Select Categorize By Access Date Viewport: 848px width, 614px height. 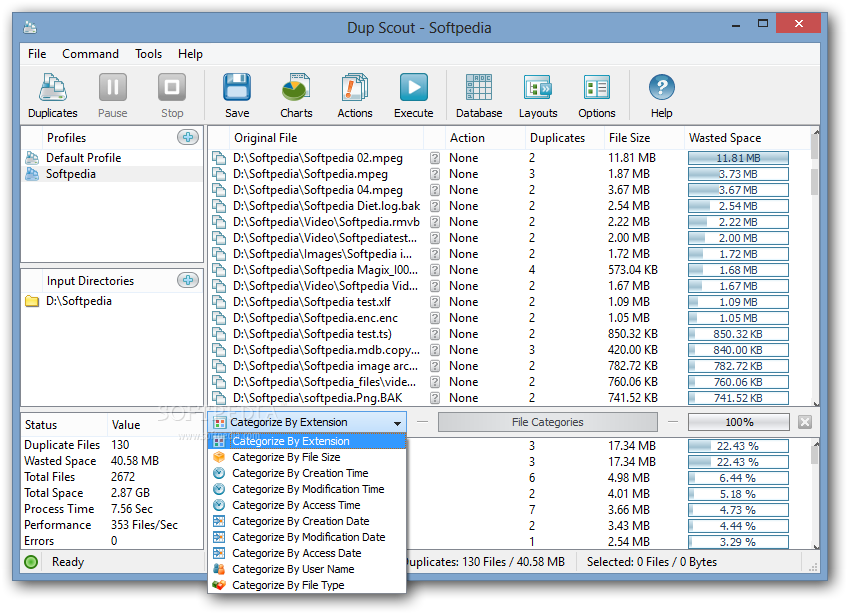tap(307, 553)
